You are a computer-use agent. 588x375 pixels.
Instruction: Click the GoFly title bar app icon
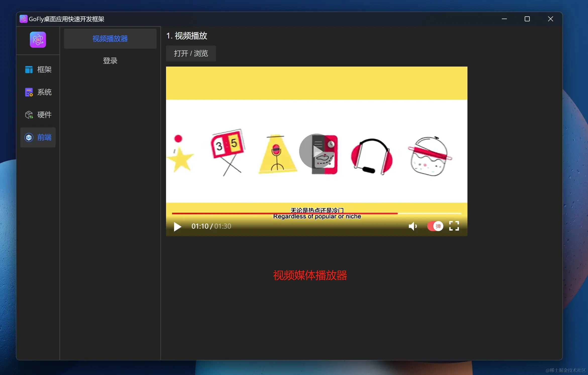[23, 19]
